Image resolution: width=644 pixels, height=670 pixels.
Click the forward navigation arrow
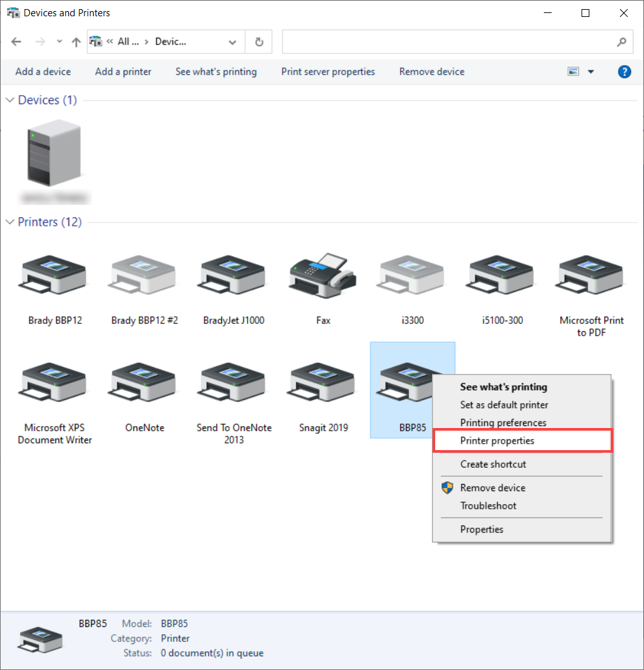pos(40,42)
